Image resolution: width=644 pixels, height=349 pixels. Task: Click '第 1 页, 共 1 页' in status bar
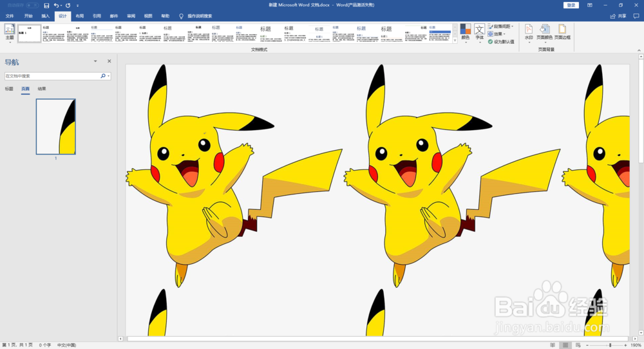(17, 345)
